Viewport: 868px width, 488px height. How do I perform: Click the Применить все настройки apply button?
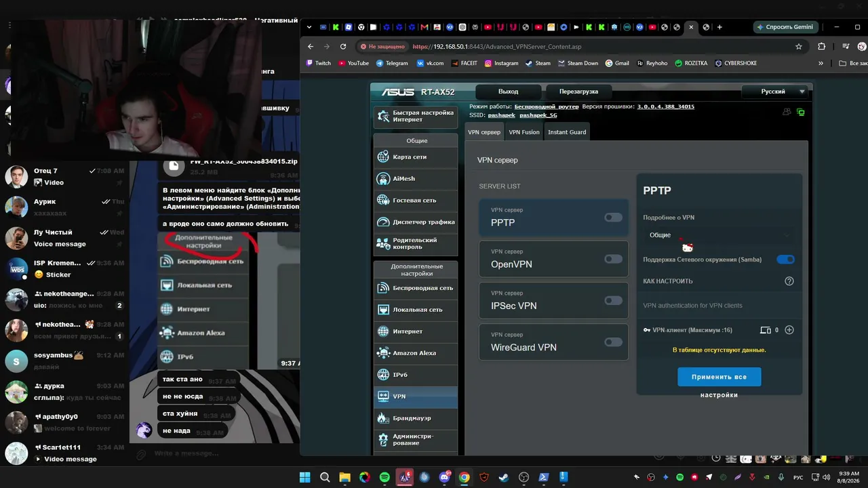click(719, 377)
